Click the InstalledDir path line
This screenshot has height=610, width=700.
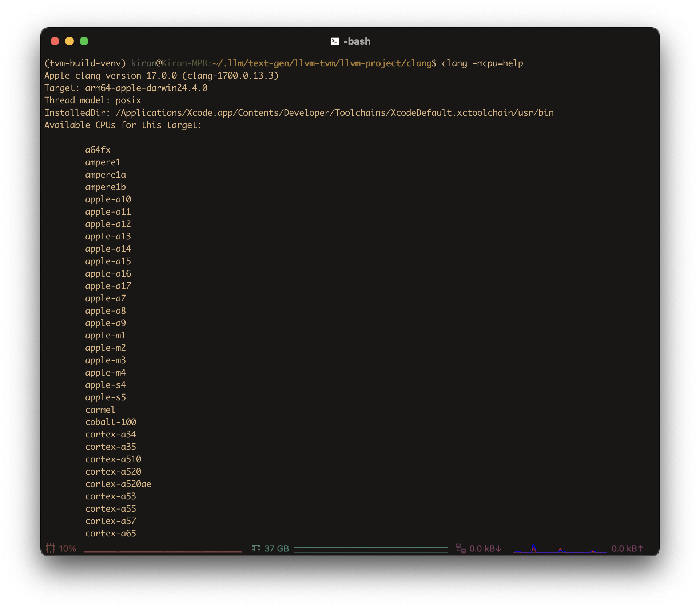(x=299, y=113)
